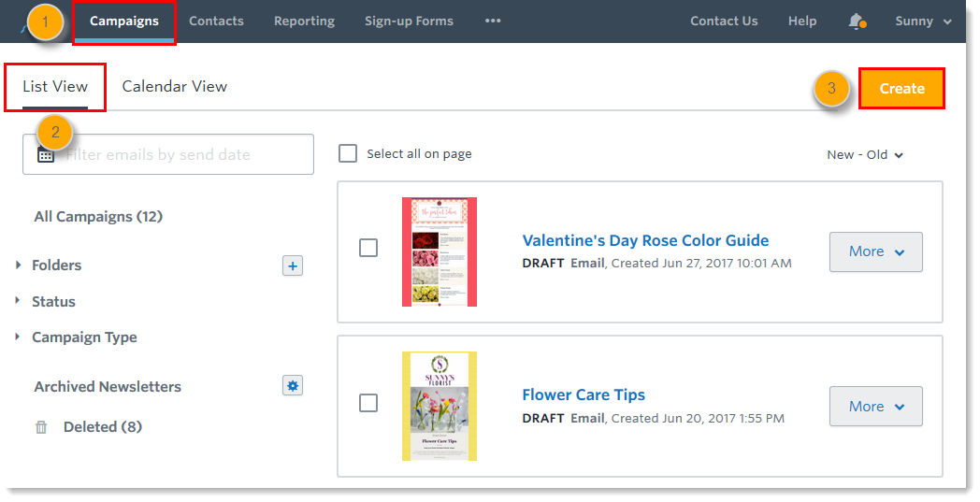This screenshot has height=502, width=980.
Task: Switch to Calendar View tab
Action: pos(175,86)
